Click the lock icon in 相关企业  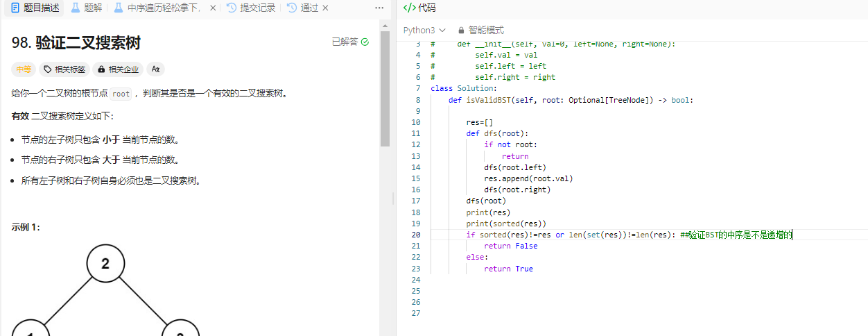102,69
